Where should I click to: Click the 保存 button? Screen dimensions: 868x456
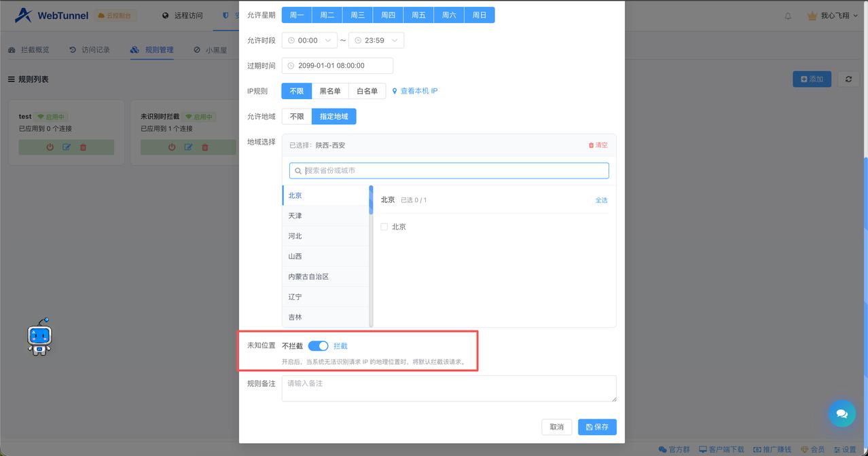click(x=597, y=427)
